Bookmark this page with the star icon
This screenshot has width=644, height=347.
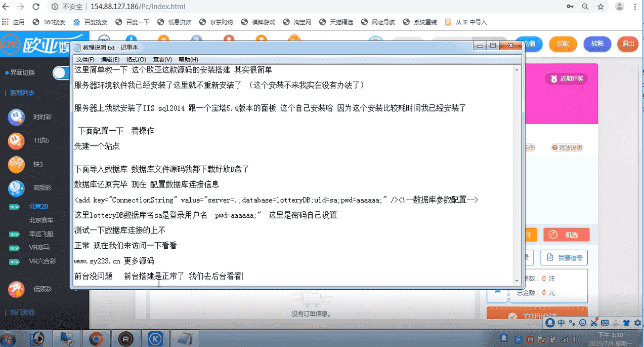click(x=600, y=7)
